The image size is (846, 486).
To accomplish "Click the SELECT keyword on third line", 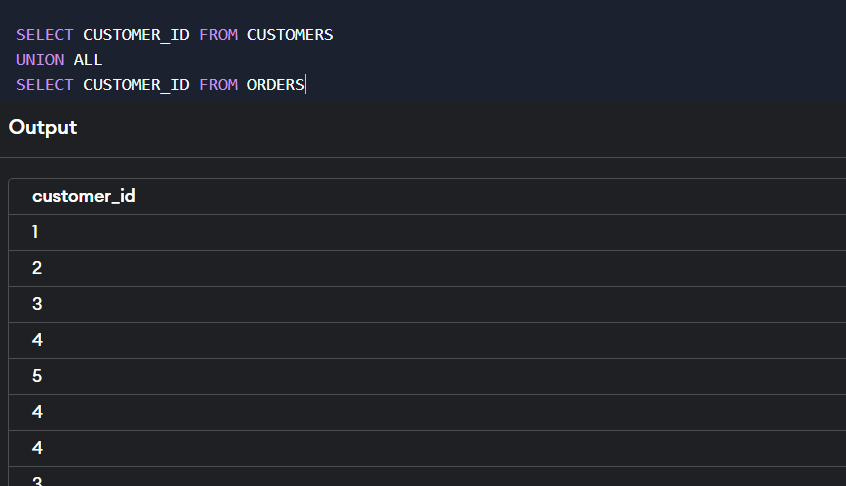I will pos(44,85).
